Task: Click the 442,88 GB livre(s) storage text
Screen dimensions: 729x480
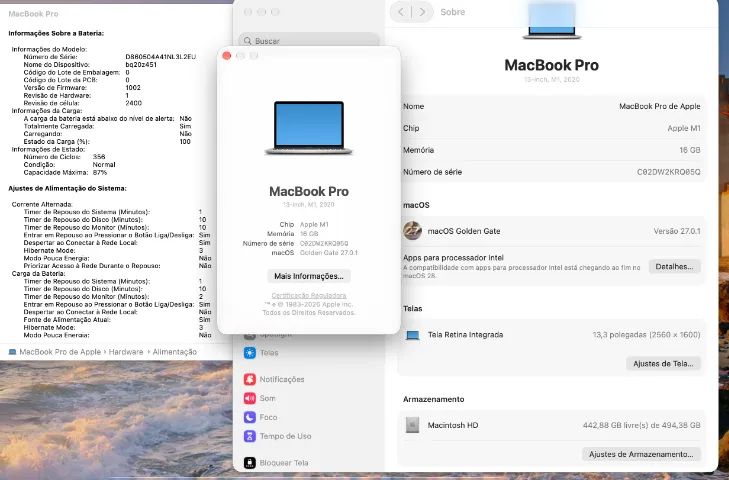Action: [641, 425]
